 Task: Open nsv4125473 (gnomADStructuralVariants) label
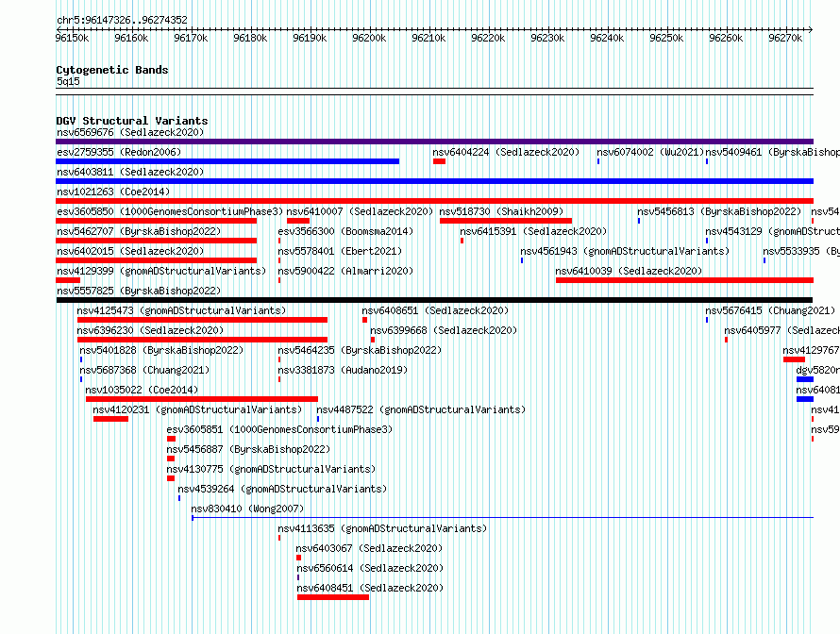pos(181,310)
